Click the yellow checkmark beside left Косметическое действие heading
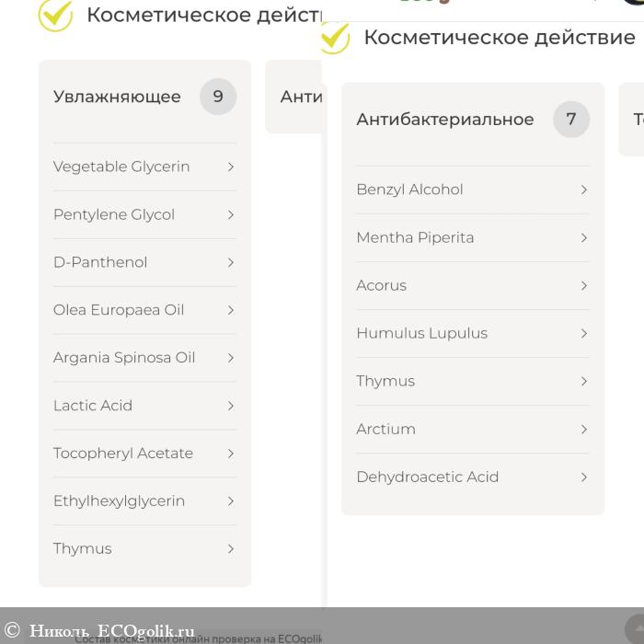644x644 pixels. coord(55,15)
